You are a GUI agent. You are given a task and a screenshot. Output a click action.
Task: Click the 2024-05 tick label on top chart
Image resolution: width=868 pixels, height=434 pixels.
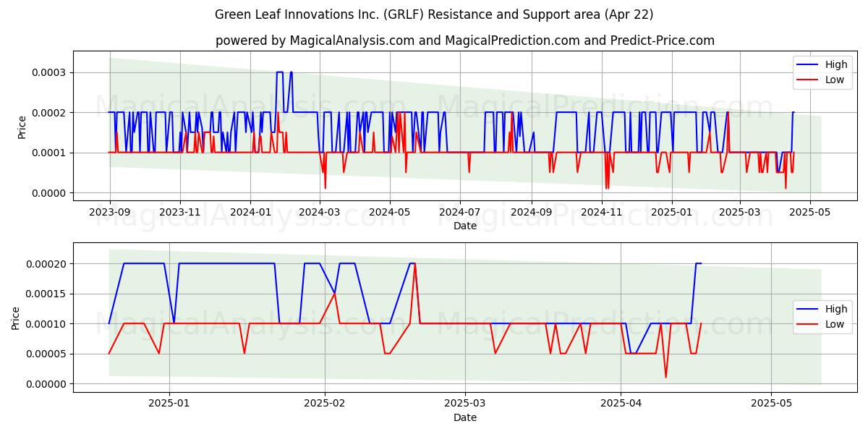click(x=390, y=213)
